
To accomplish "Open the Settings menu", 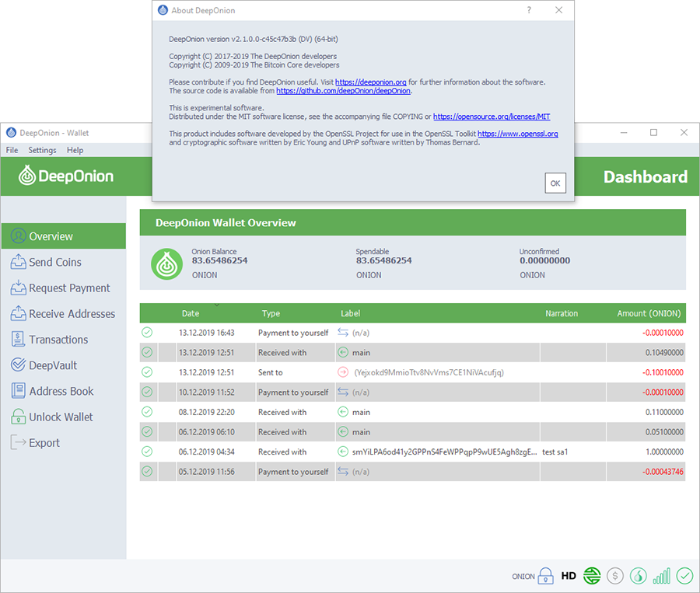I will [x=43, y=150].
